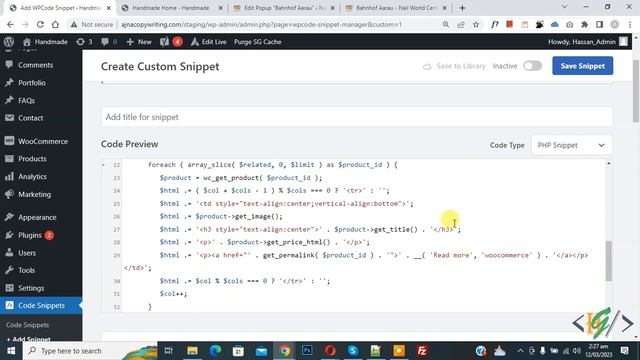Switch to the Handmade Home browser tab
Screen dimensions: 640x360
[x=171, y=8]
